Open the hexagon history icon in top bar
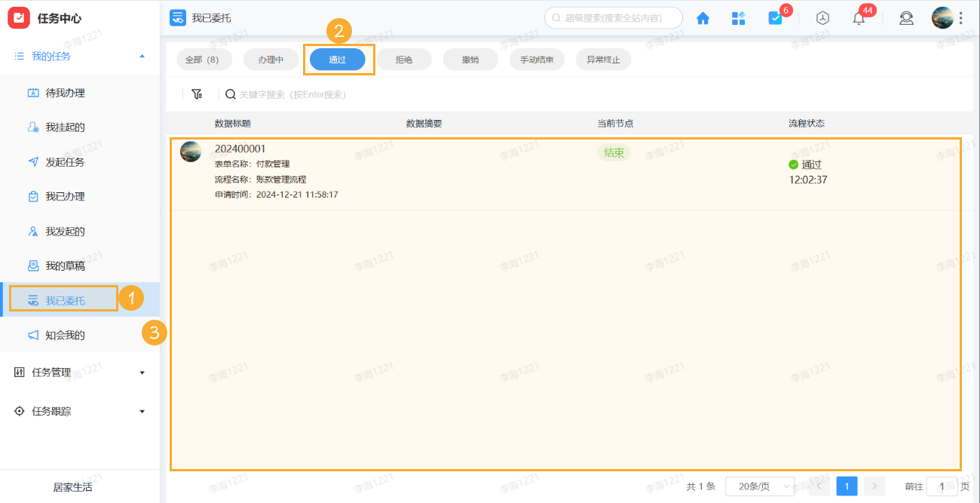The image size is (980, 503). click(x=822, y=18)
